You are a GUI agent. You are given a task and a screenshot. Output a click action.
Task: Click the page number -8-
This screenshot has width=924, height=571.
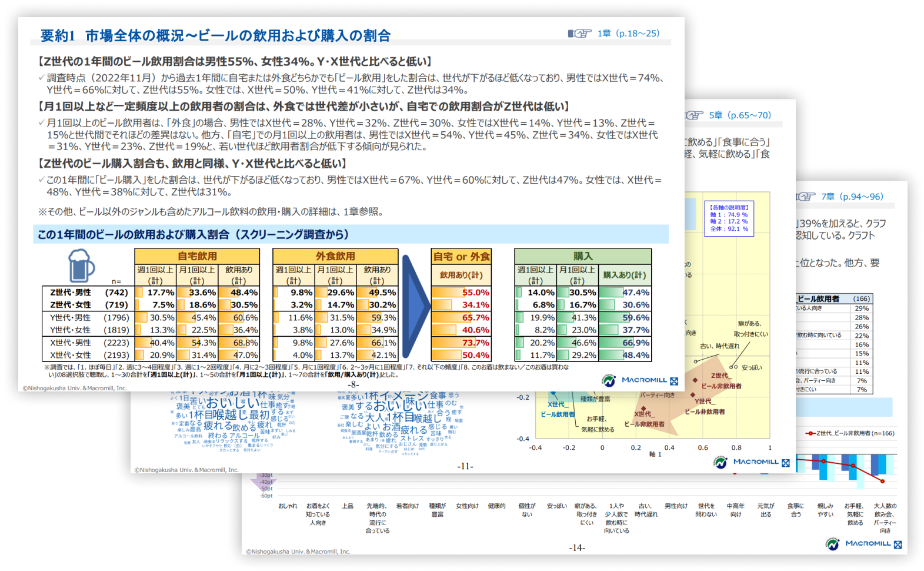(353, 385)
